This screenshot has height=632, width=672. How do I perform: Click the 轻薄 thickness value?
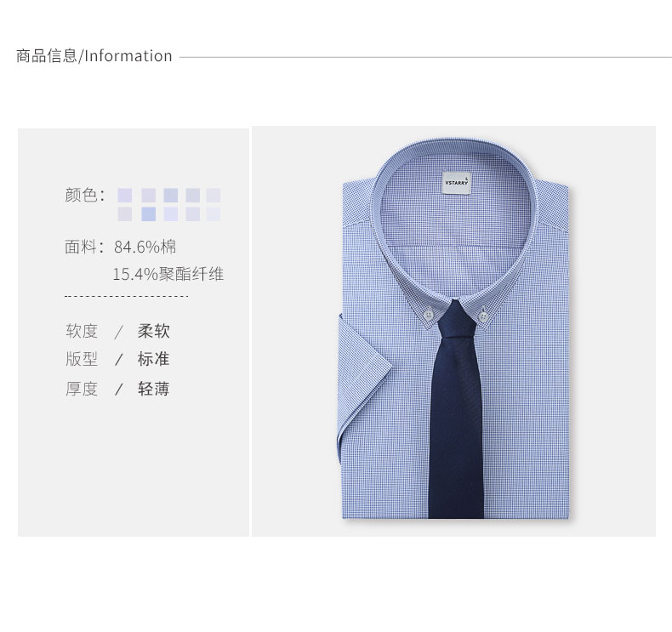pyautogui.click(x=153, y=389)
